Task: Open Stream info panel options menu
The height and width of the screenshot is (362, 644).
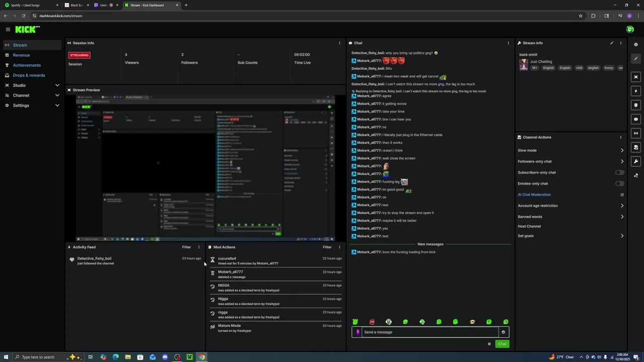Action: (x=620, y=43)
